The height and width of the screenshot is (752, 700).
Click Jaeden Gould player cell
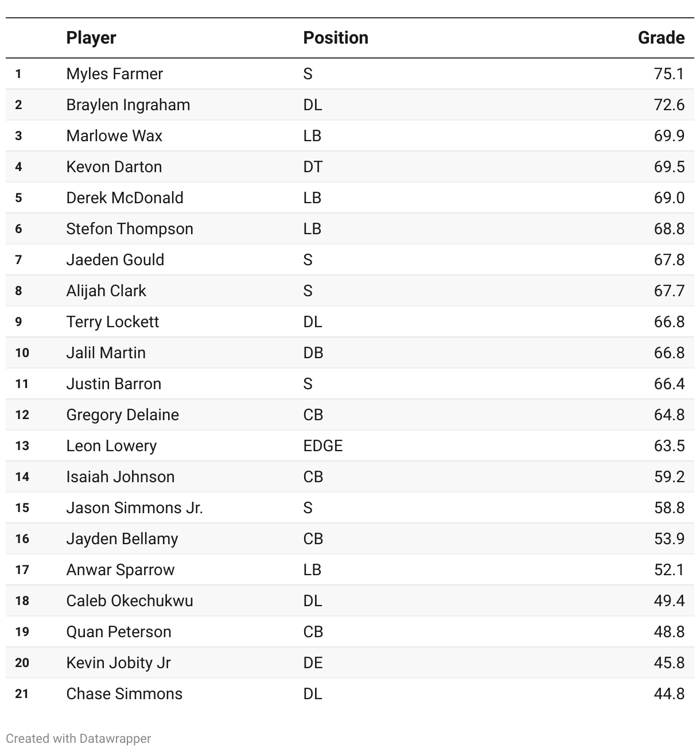115,259
